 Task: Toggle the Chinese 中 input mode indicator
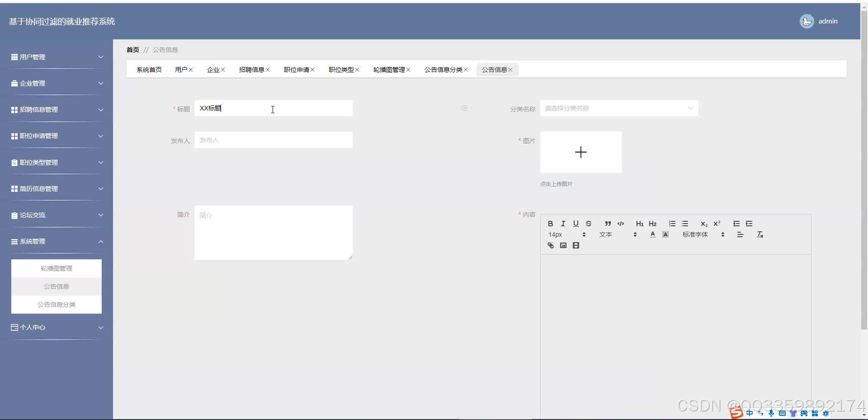(x=750, y=413)
